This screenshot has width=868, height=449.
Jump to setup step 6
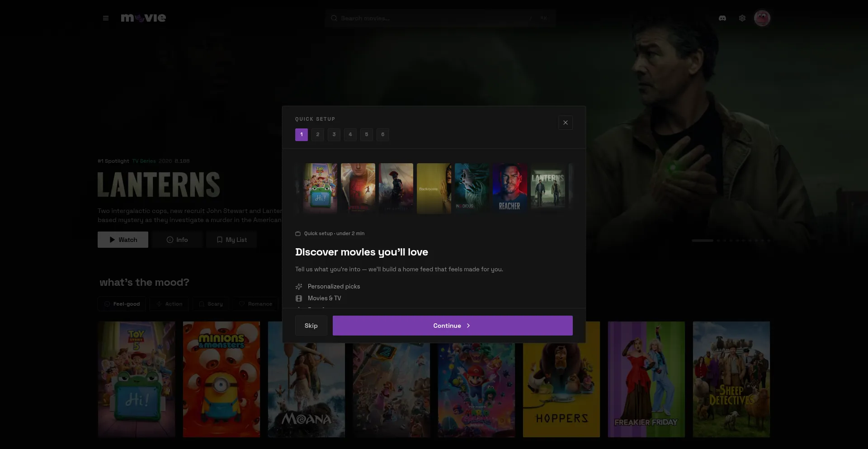click(x=383, y=135)
